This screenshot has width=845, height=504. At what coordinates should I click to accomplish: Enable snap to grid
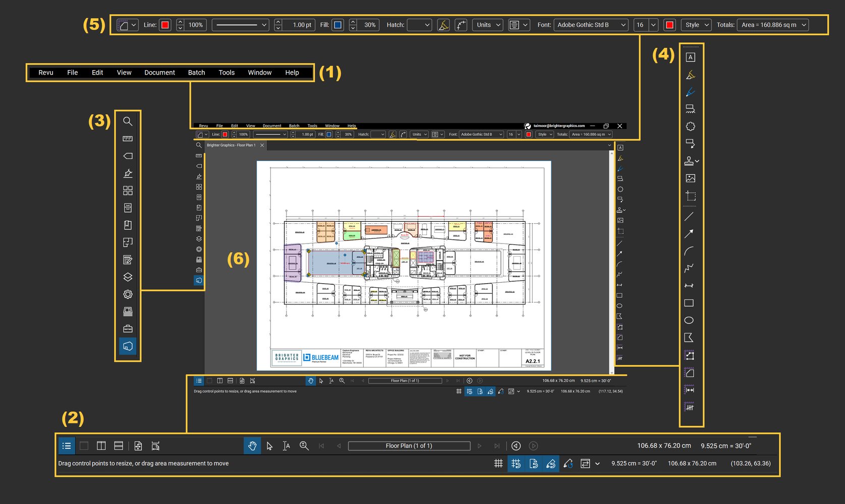click(516, 463)
